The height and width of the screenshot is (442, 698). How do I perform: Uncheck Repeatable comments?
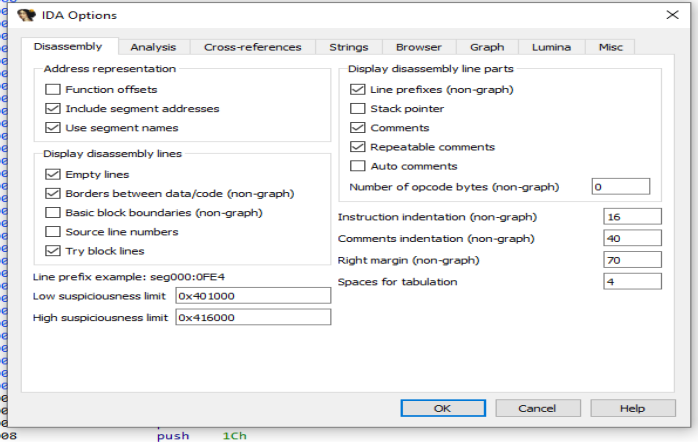tap(357, 147)
